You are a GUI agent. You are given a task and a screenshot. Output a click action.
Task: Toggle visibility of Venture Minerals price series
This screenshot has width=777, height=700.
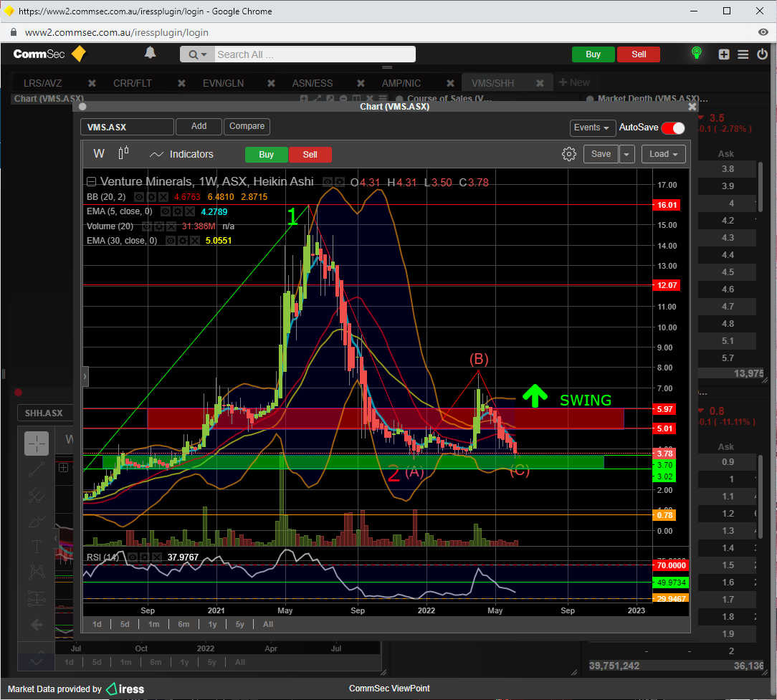point(327,182)
